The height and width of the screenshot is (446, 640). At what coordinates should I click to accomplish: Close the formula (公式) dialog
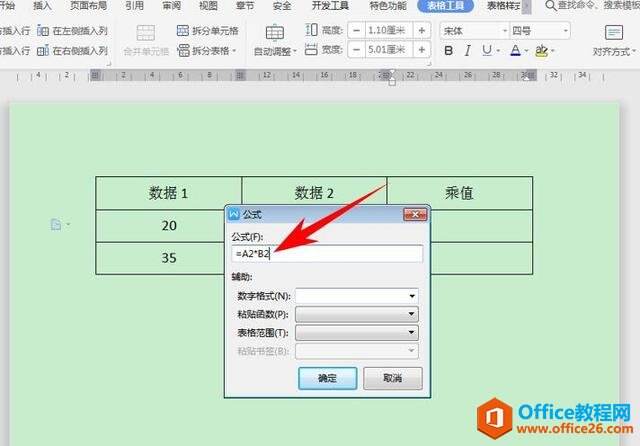415,214
